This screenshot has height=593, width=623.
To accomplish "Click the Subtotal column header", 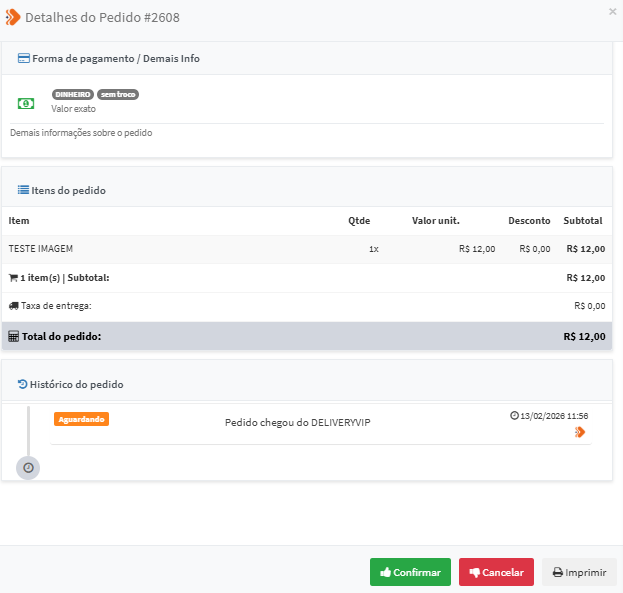I will coord(584,220).
